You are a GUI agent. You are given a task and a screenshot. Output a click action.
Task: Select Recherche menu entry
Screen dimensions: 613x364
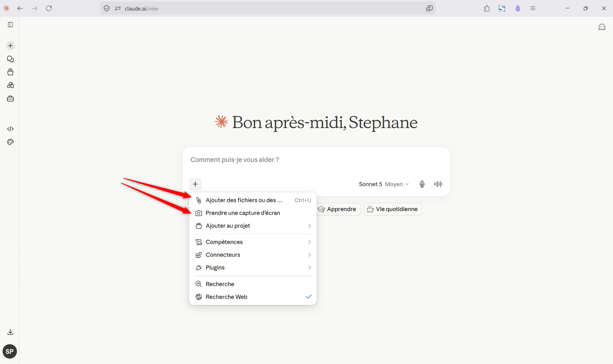coord(253,284)
